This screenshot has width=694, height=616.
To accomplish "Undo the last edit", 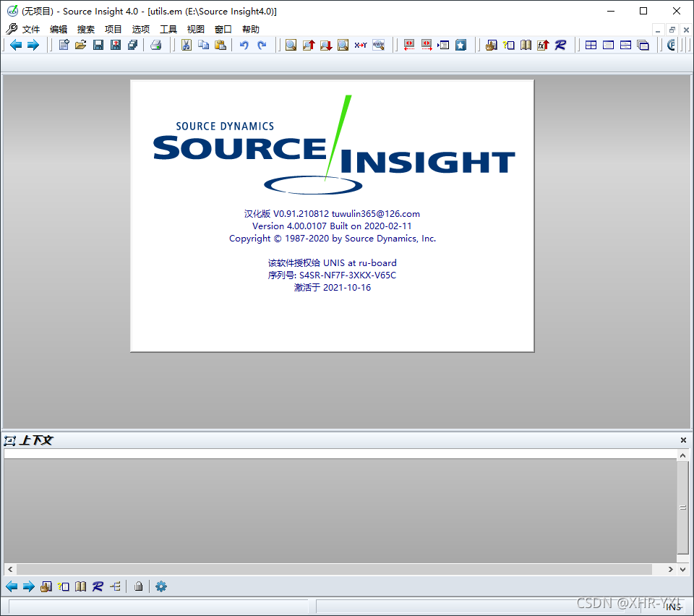I will pyautogui.click(x=244, y=45).
